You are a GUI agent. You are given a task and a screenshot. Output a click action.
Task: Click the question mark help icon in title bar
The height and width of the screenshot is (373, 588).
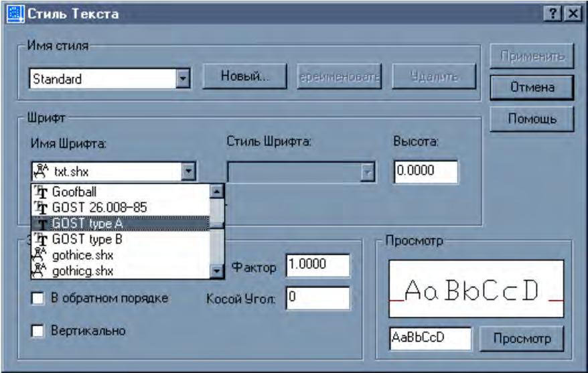[553, 14]
